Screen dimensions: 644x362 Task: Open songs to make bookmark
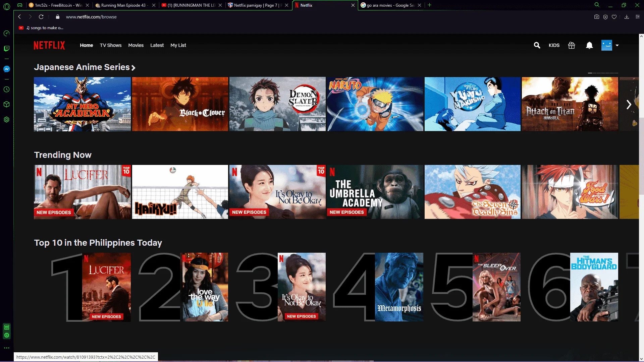[41, 28]
